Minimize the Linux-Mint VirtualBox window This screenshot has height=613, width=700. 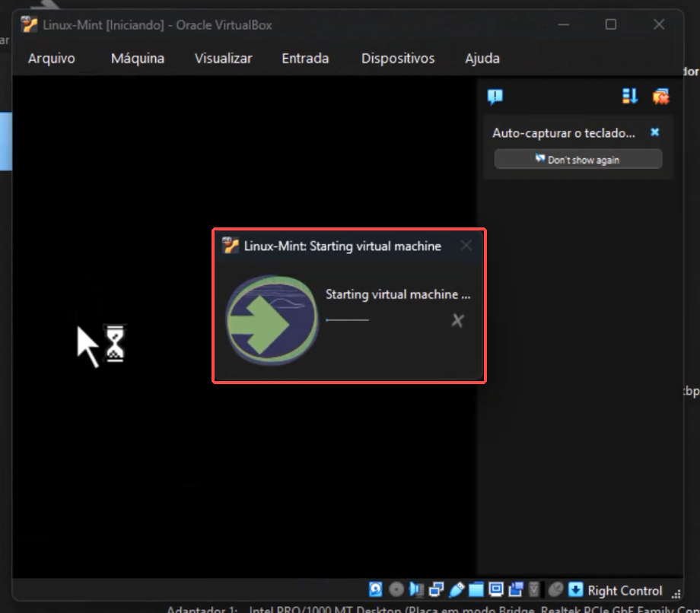(x=563, y=24)
